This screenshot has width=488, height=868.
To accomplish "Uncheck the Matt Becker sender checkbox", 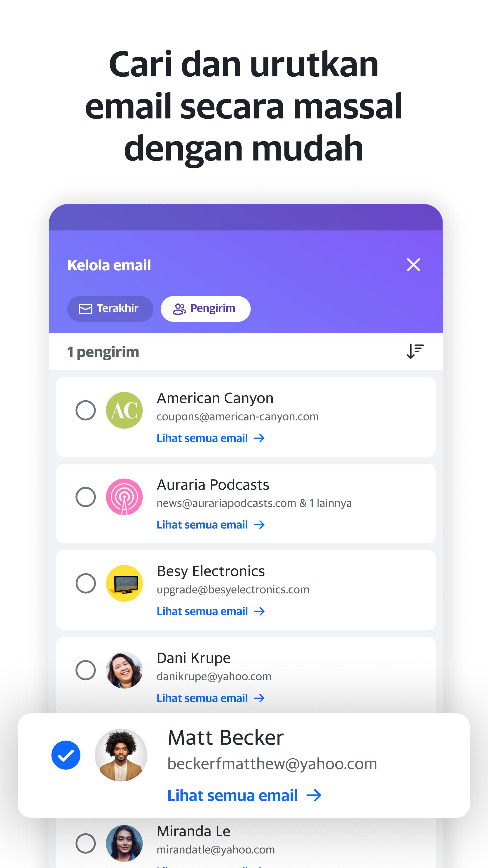I will click(x=66, y=755).
